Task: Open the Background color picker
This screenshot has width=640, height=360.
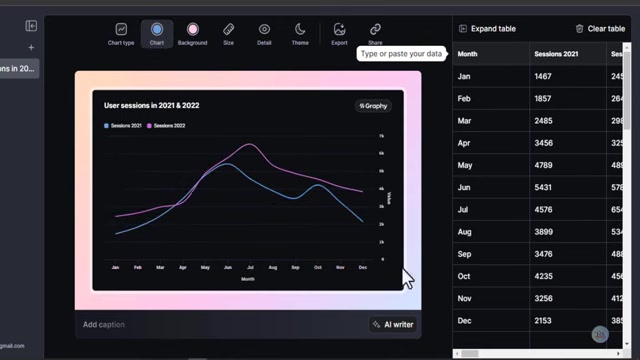Action: (193, 34)
